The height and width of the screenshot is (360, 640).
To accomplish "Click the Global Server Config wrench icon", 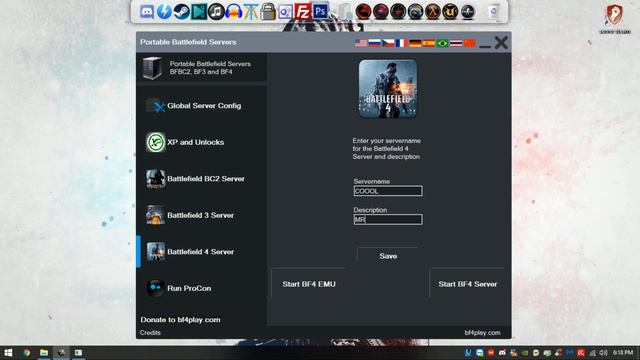I will (156, 106).
